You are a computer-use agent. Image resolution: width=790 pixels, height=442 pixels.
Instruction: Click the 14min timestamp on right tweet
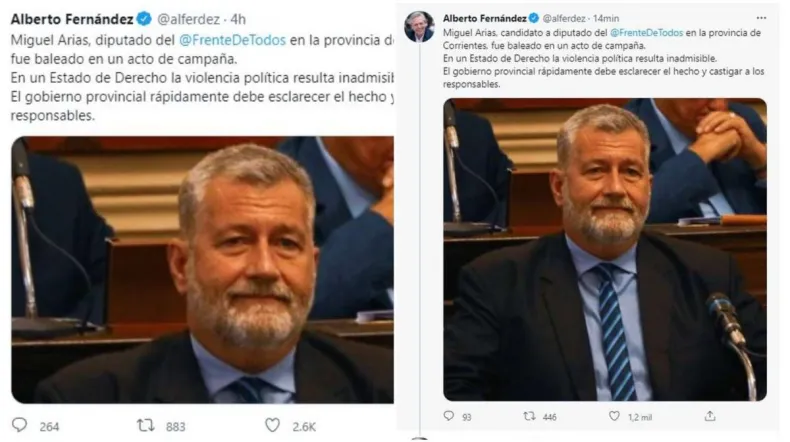coord(606,19)
